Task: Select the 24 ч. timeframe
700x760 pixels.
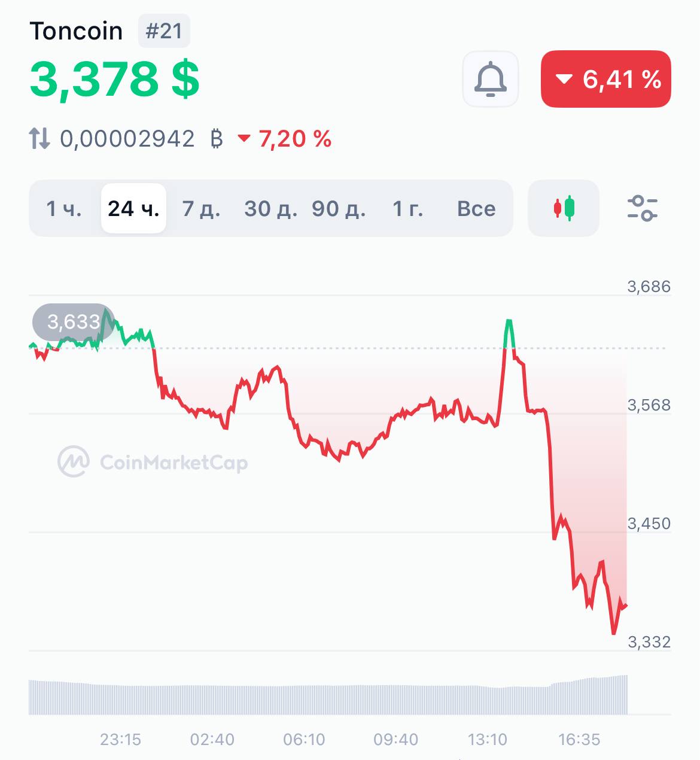Action: point(133,208)
